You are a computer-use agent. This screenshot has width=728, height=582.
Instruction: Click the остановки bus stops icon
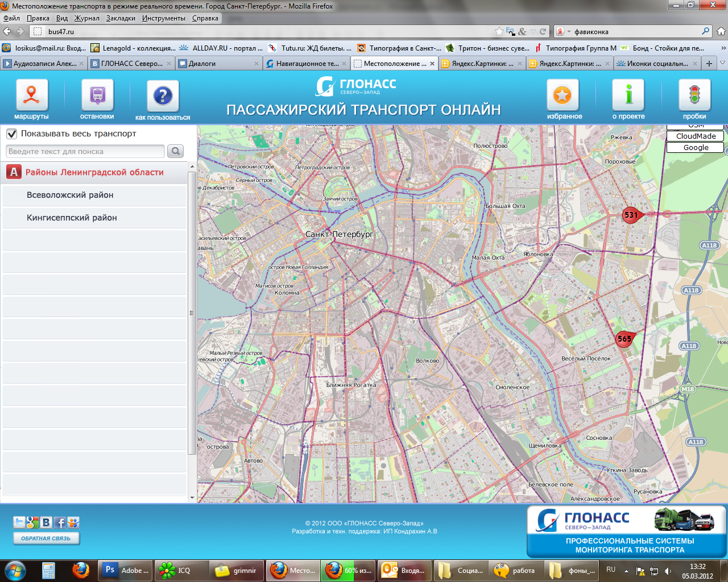pyautogui.click(x=97, y=95)
